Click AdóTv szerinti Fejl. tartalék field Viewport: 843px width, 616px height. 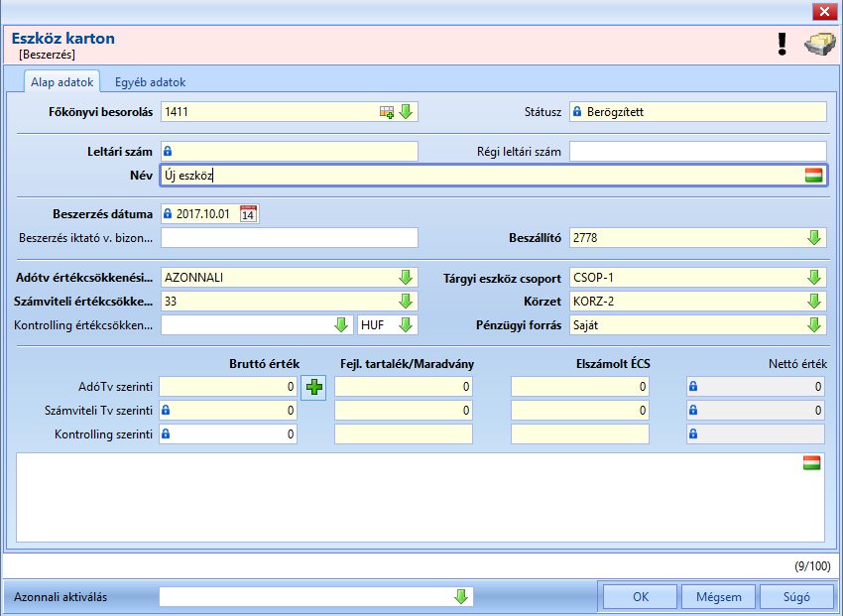click(404, 387)
